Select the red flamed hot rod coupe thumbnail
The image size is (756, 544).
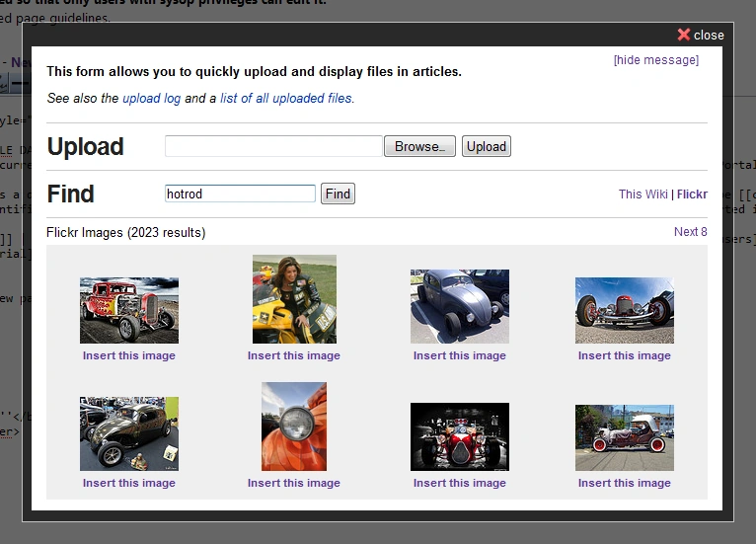(129, 311)
